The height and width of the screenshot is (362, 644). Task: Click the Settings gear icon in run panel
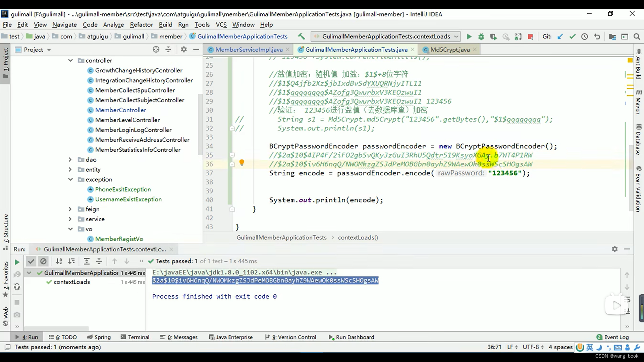pyautogui.click(x=614, y=249)
